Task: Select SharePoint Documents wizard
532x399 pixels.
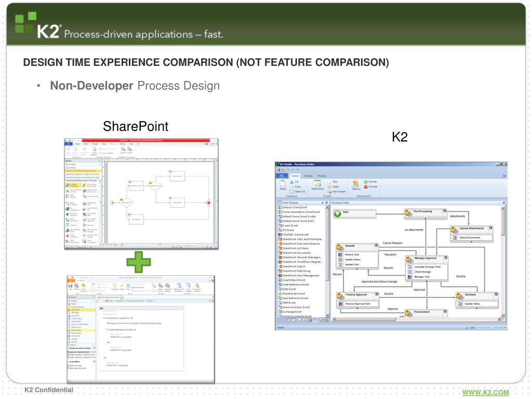Action: 294,253
